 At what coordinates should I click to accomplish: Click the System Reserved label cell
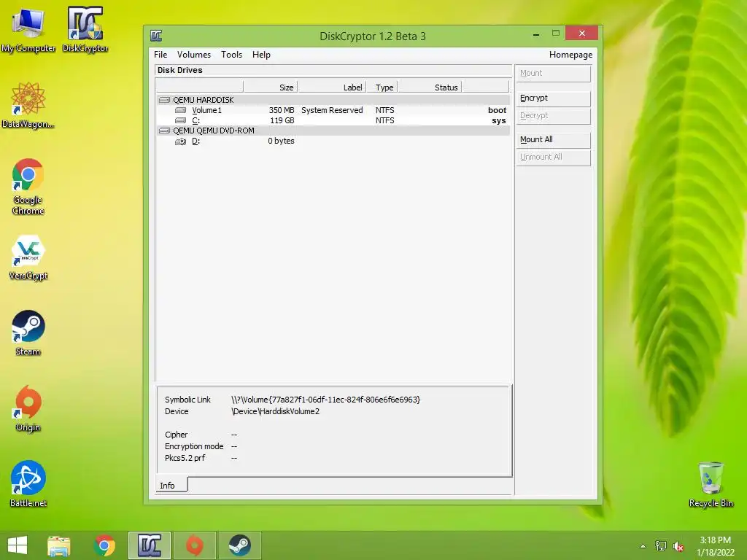(332, 110)
